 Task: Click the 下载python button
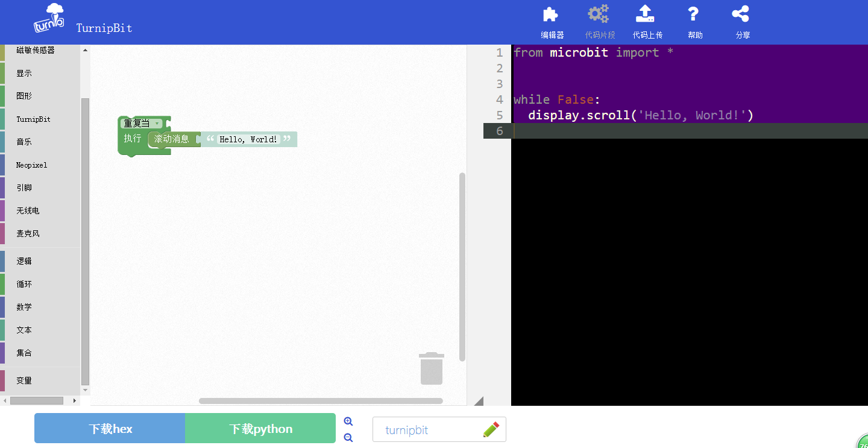click(x=260, y=429)
